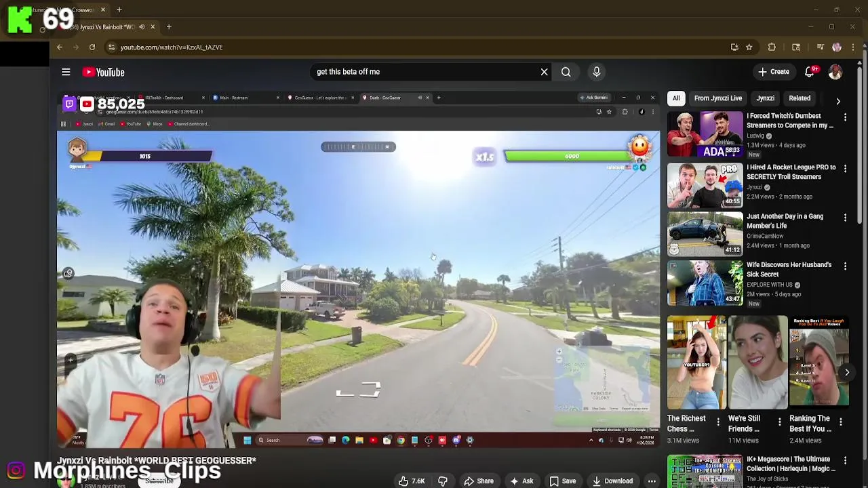The width and height of the screenshot is (868, 488).
Task: Select the From Jynxzi Live chip
Action: (x=718, y=98)
